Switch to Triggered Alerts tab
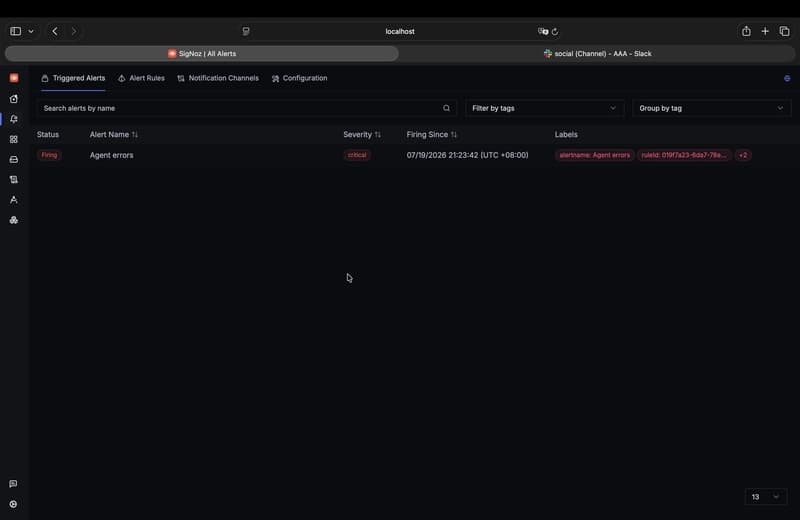The height and width of the screenshot is (520, 800). pos(73,78)
